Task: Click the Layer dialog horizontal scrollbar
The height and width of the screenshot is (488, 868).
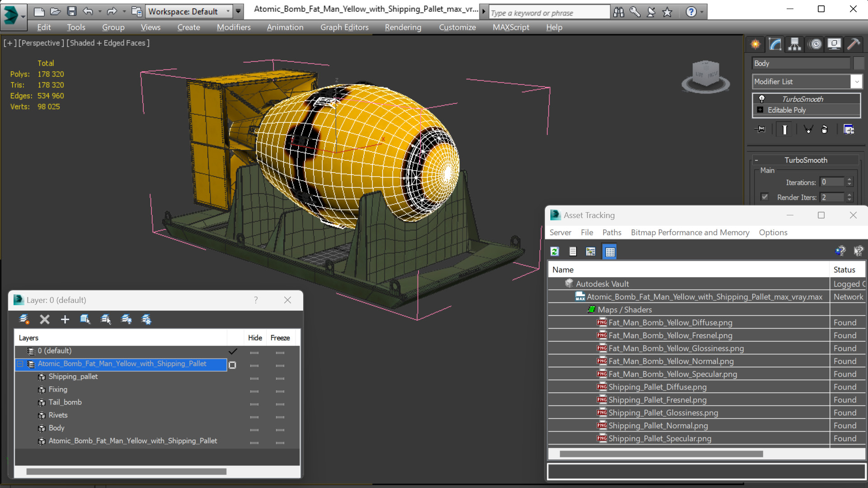Action: 127,472
